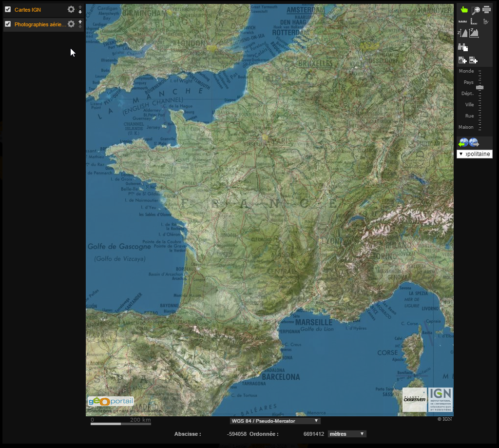Viewport: 499px width, 448px height.
Task: Select the distance measurement tool
Action: pyautogui.click(x=462, y=21)
